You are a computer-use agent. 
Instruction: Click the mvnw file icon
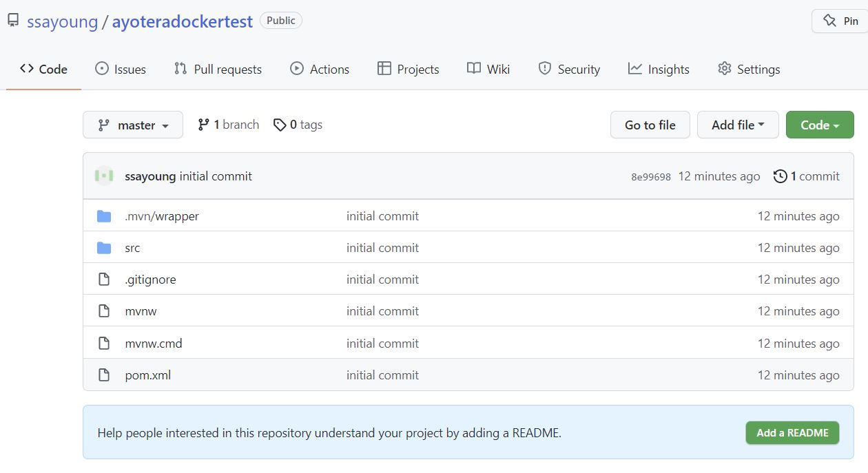104,311
